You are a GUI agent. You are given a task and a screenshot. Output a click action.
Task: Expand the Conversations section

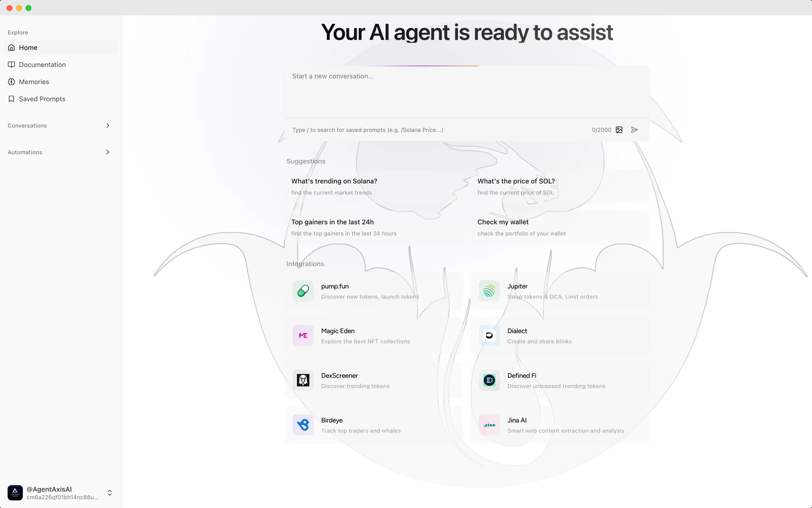(x=108, y=125)
